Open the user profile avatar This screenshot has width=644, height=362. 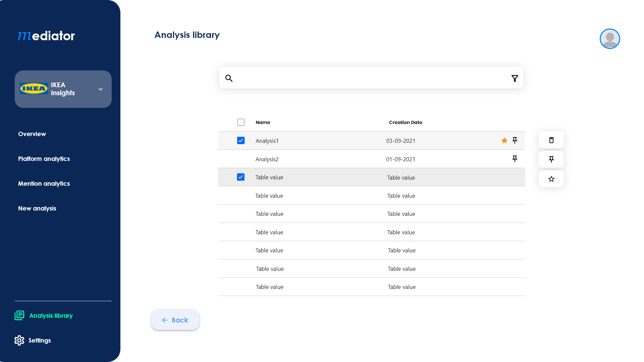[609, 39]
